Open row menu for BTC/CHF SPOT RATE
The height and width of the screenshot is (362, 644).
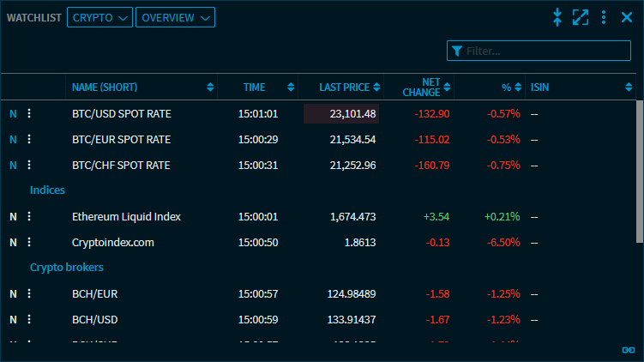(29, 165)
